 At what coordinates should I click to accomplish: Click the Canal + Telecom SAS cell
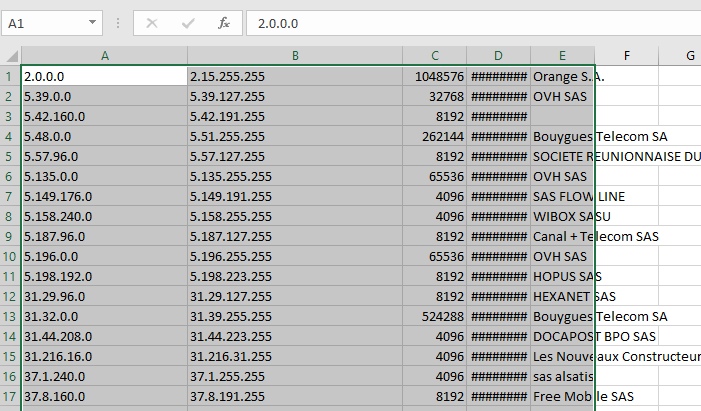click(562, 236)
